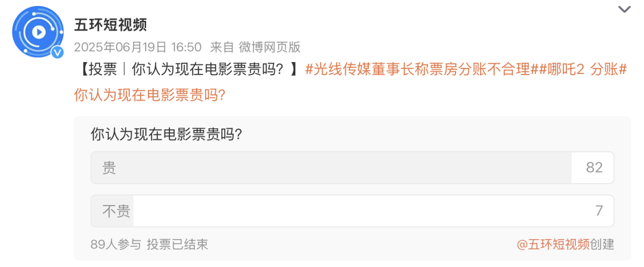The height and width of the screenshot is (267, 644).
Task: Click the 82 vote count for 贵
Action: click(x=594, y=167)
